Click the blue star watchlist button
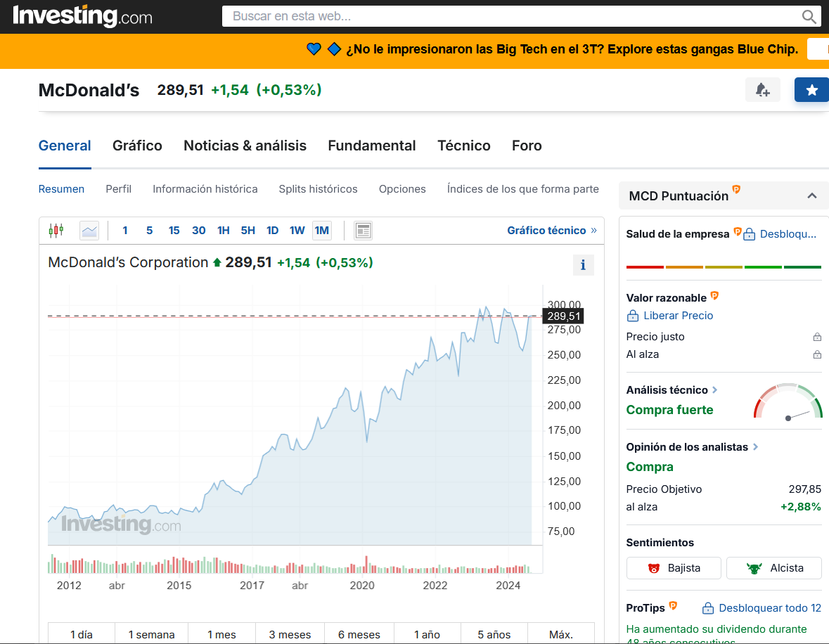This screenshot has height=644, width=829. [811, 90]
